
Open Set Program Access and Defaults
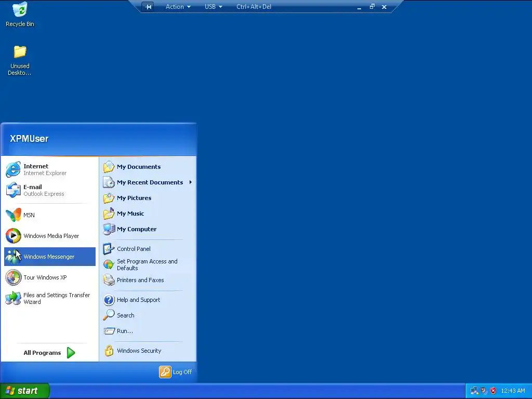(148, 264)
